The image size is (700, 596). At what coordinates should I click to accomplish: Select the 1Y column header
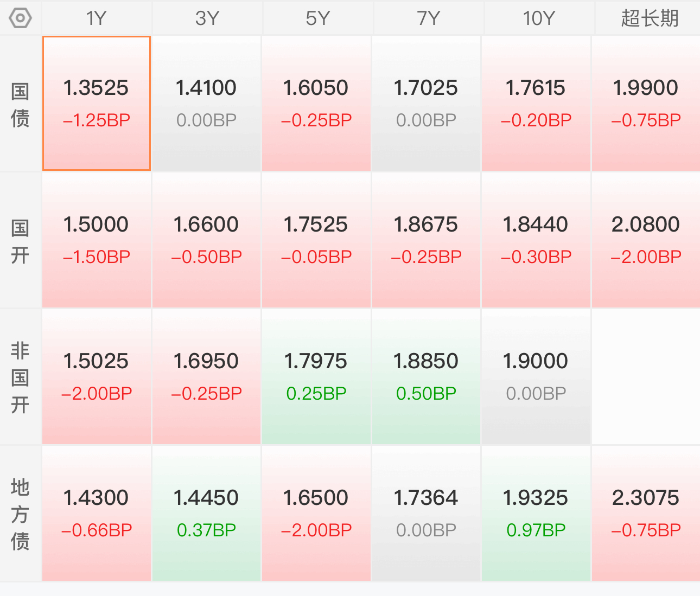click(97, 18)
